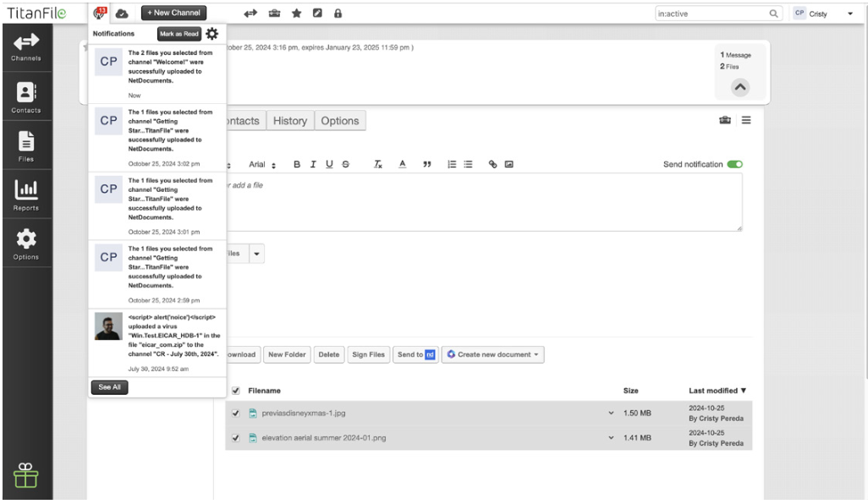
Task: Open the Arial font dropdown
Action: coord(262,164)
